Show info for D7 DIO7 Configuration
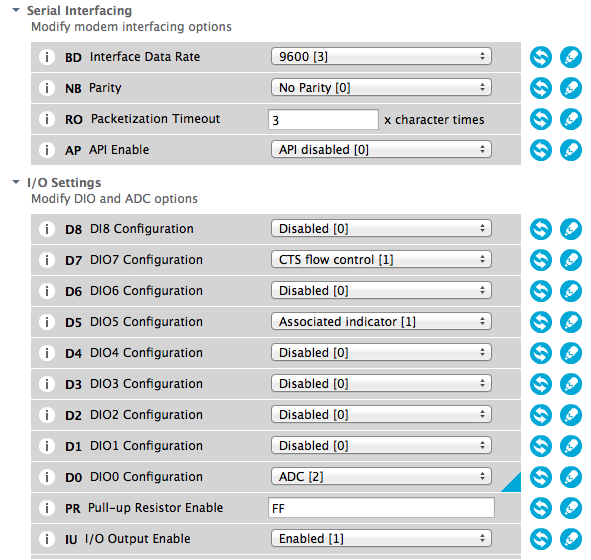 click(47, 260)
